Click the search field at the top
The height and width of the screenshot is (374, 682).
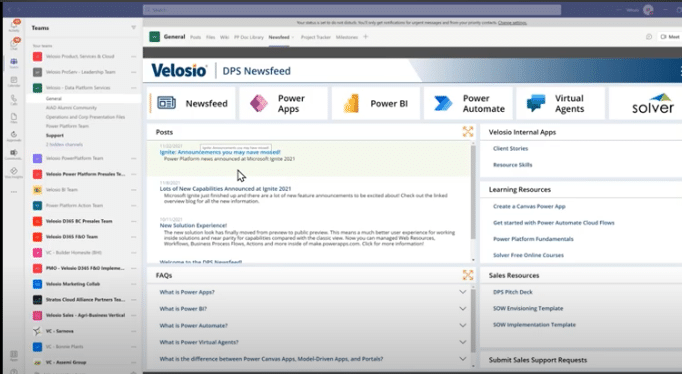point(352,10)
